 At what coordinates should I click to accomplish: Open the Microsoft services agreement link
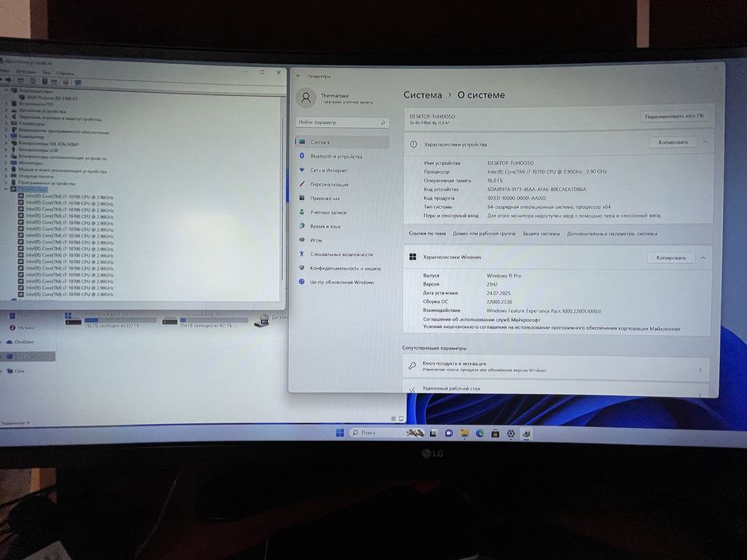482,319
